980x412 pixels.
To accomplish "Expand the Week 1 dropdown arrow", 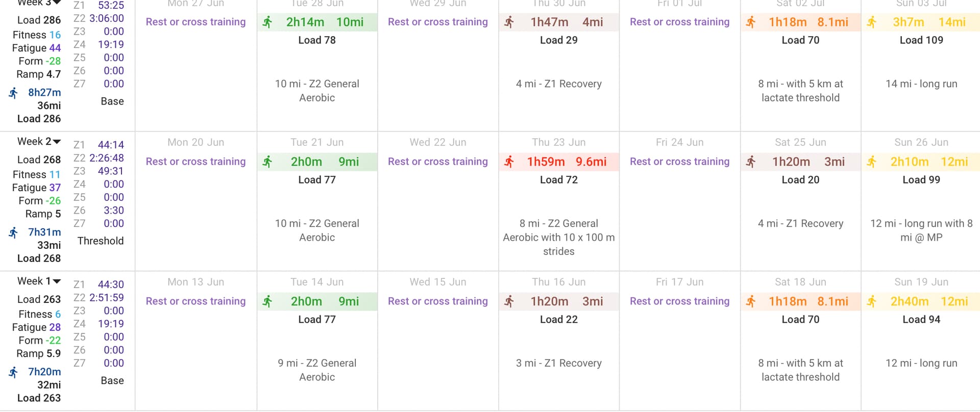I will (57, 281).
